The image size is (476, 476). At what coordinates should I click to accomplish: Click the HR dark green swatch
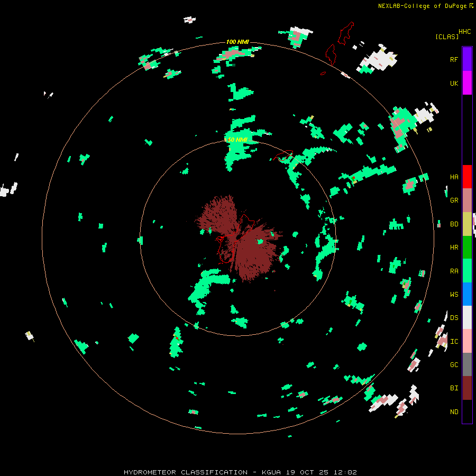pyautogui.click(x=467, y=247)
